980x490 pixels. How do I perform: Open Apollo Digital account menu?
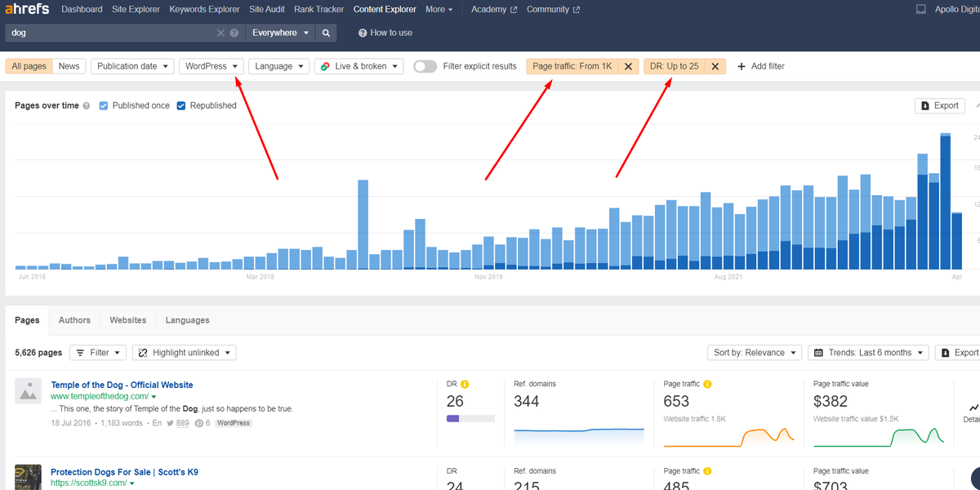pyautogui.click(x=955, y=10)
